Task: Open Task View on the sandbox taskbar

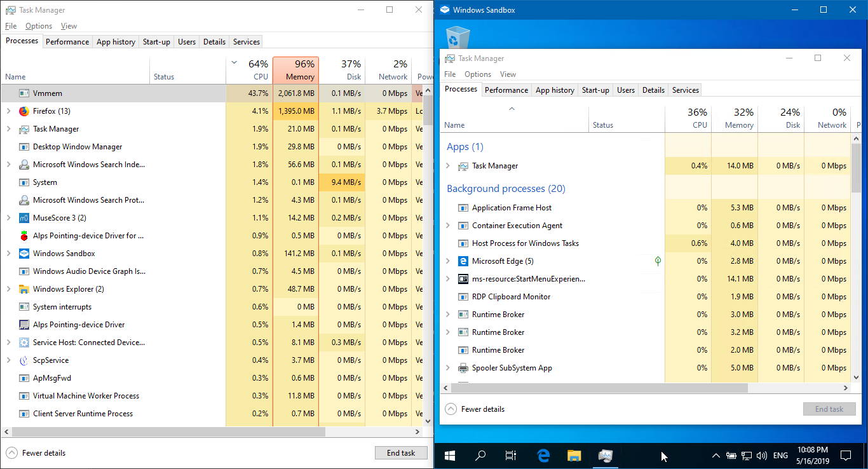Action: [x=510, y=456]
